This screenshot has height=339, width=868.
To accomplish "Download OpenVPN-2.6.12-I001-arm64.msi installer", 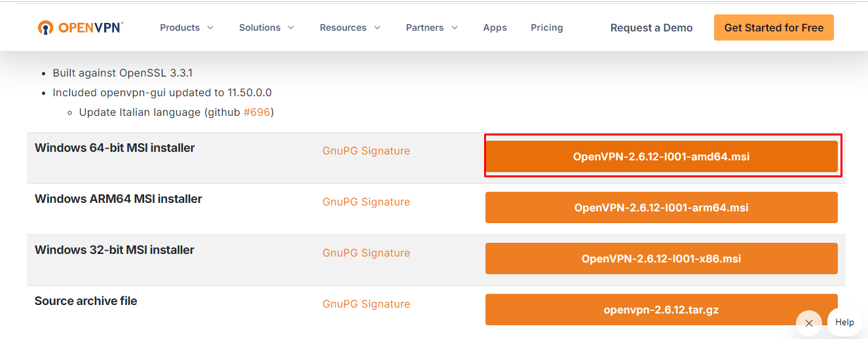I will (x=661, y=207).
